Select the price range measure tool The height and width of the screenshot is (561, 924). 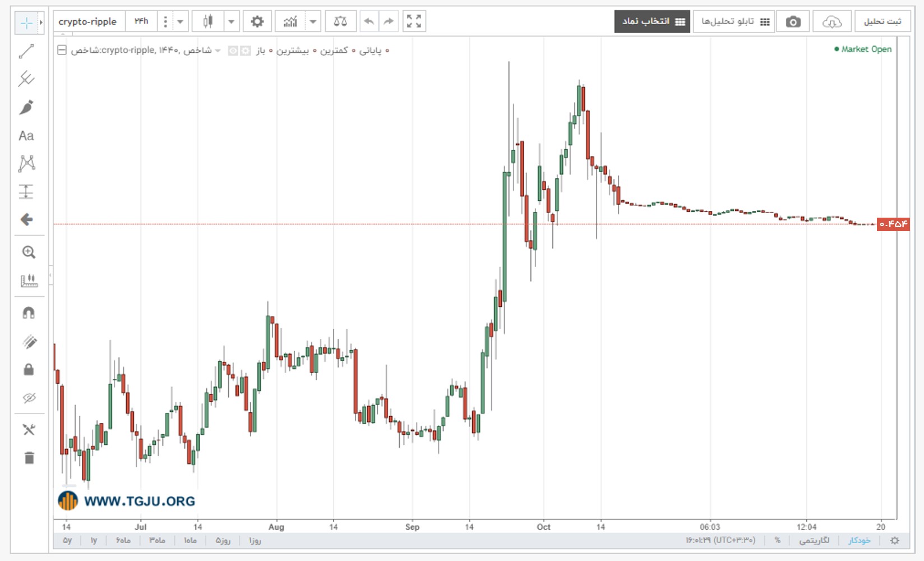(26, 192)
